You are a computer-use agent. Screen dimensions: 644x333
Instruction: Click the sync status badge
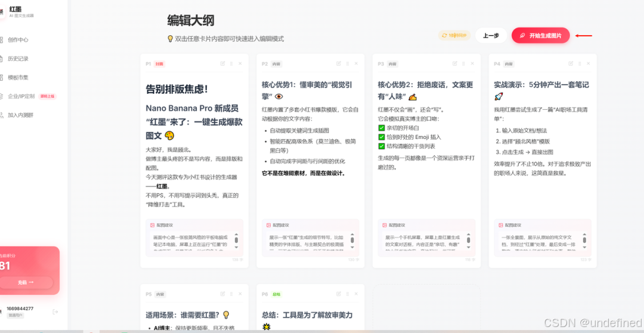click(454, 35)
